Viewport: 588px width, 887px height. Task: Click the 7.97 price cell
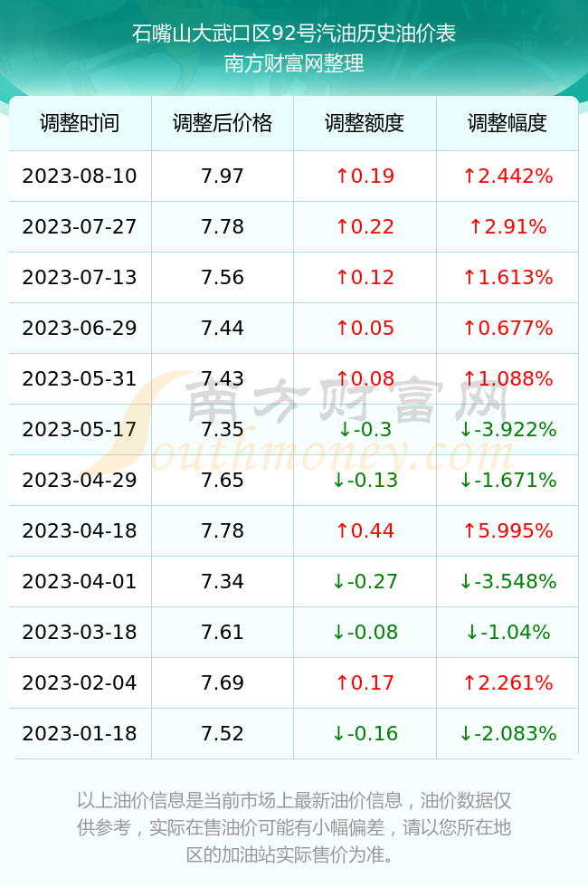(223, 176)
